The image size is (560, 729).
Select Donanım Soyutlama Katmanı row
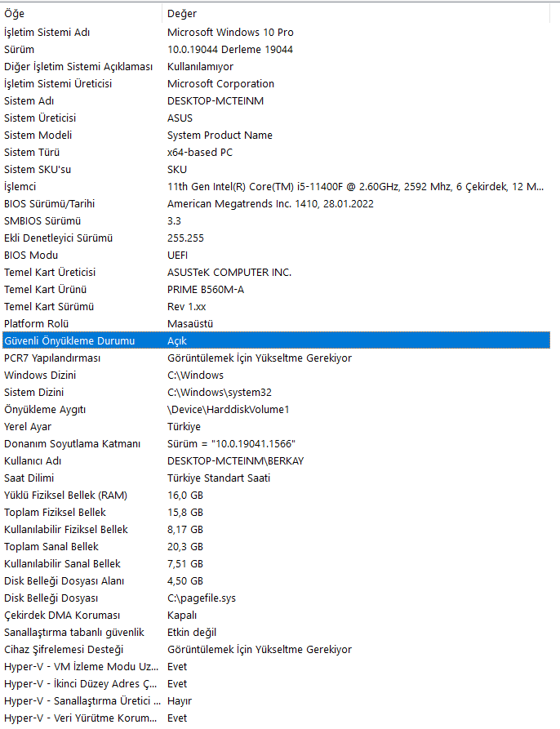point(276,444)
